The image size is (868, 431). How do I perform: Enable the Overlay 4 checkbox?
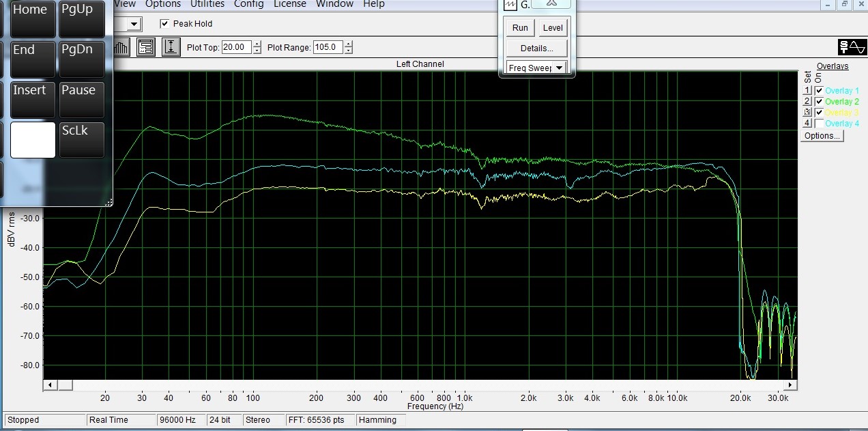tap(819, 124)
